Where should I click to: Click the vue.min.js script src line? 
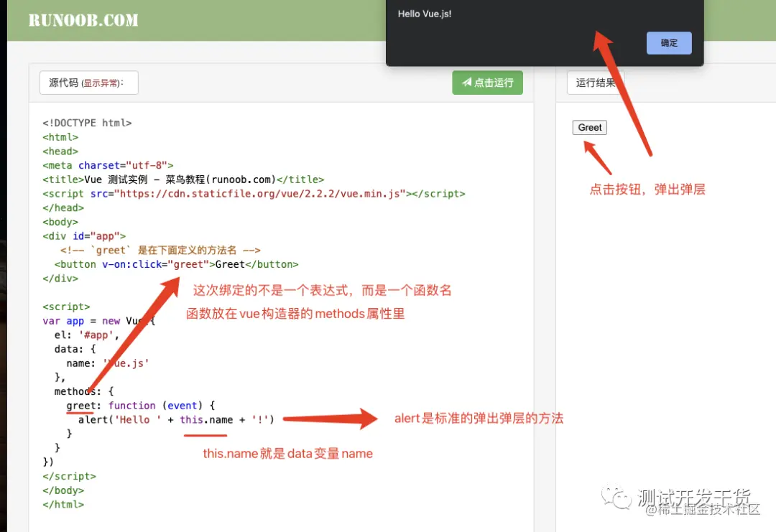tap(254, 194)
